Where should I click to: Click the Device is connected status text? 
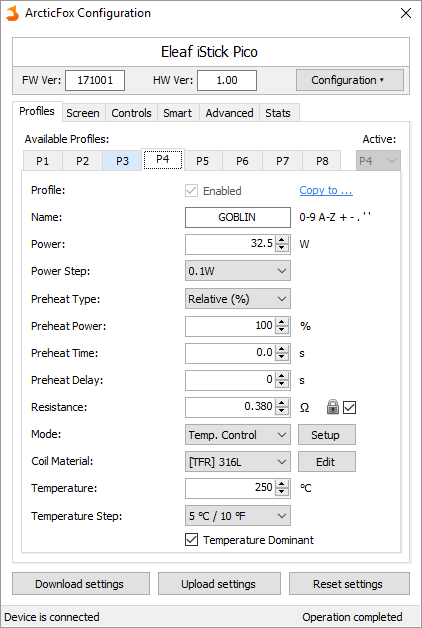(x=52, y=616)
